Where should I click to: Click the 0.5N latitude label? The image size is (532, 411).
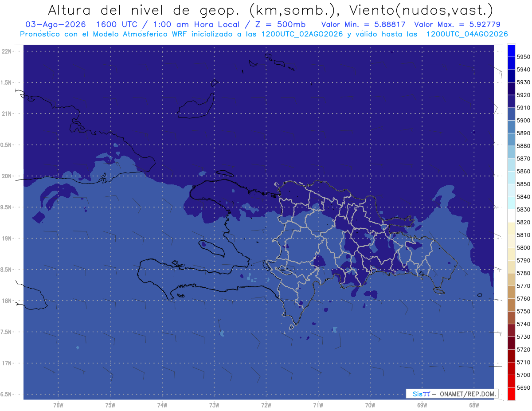pyautogui.click(x=7, y=145)
